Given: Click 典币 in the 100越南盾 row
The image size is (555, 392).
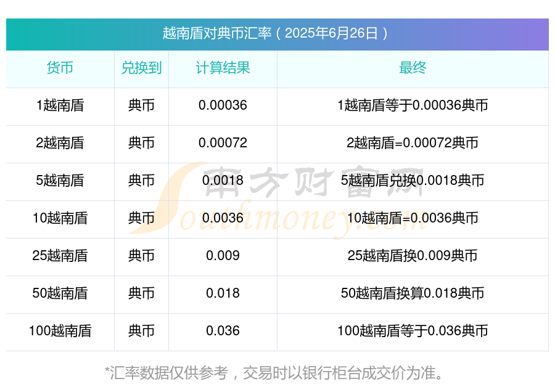Looking at the screenshot, I should [141, 331].
